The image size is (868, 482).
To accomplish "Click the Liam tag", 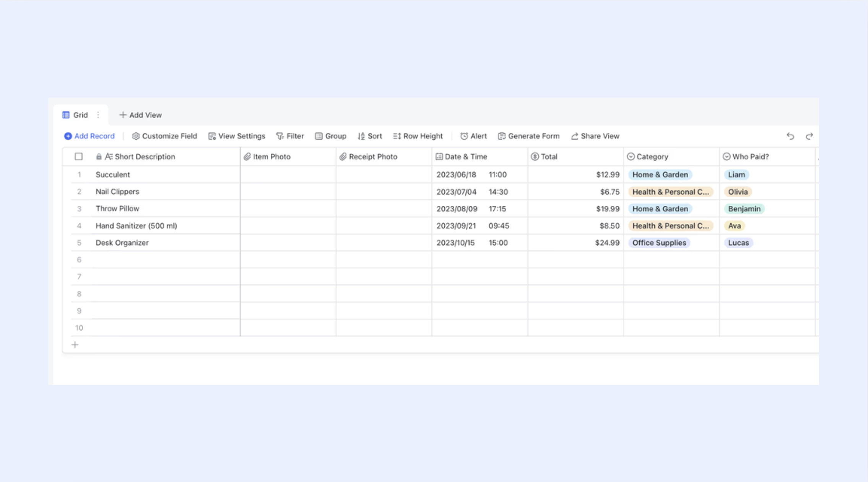I will [x=736, y=174].
